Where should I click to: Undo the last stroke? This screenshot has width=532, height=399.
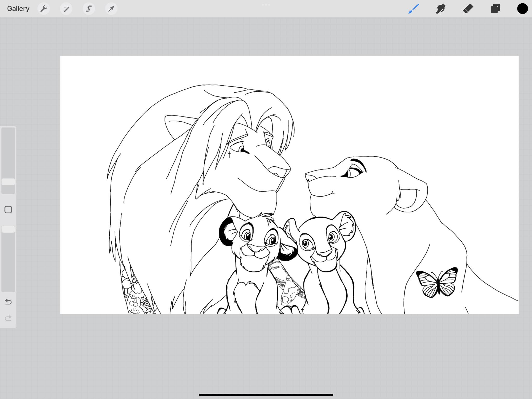(8, 302)
